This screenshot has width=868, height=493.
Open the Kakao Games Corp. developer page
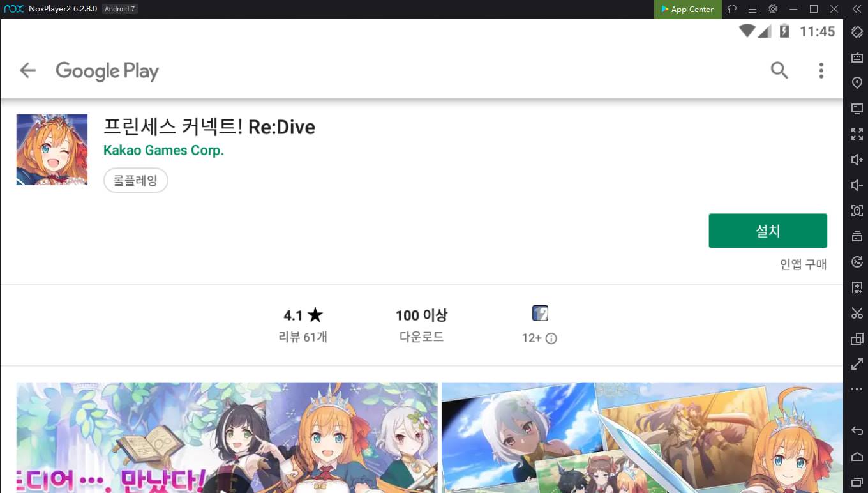click(163, 151)
